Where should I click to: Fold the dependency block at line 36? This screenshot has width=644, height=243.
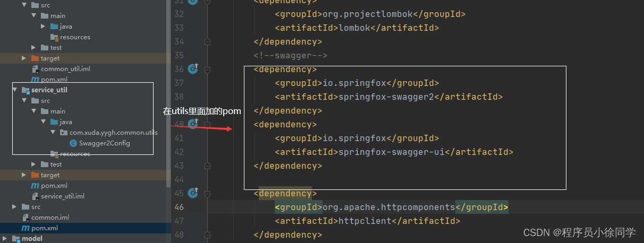(x=208, y=69)
